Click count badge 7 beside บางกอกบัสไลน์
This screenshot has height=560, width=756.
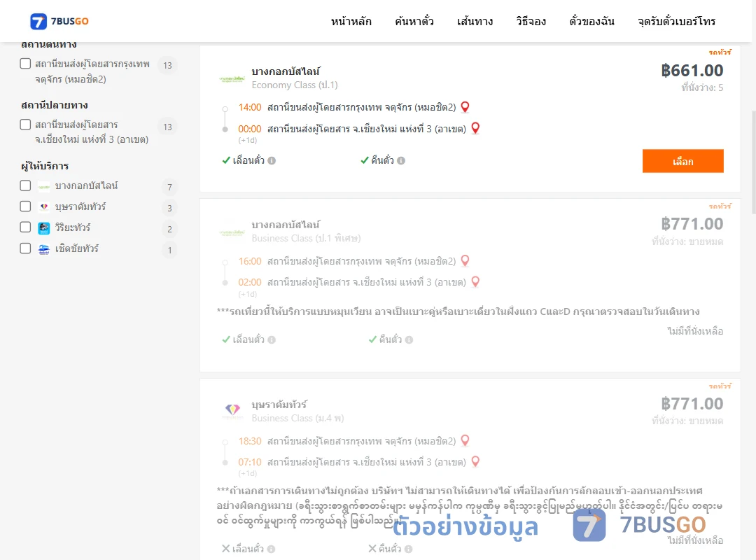pyautogui.click(x=169, y=187)
